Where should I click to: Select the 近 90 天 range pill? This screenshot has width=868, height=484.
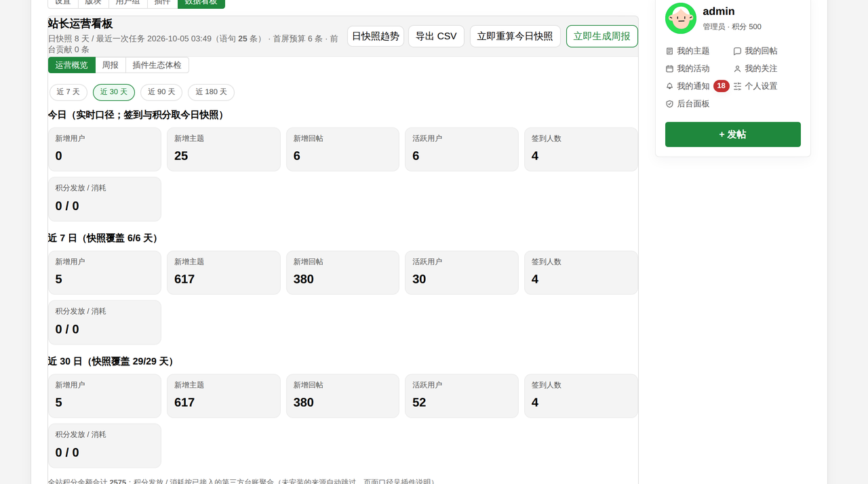(x=161, y=92)
